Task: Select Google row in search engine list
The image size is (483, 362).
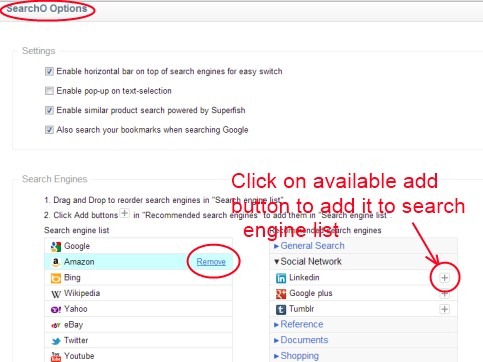Action: (138, 246)
